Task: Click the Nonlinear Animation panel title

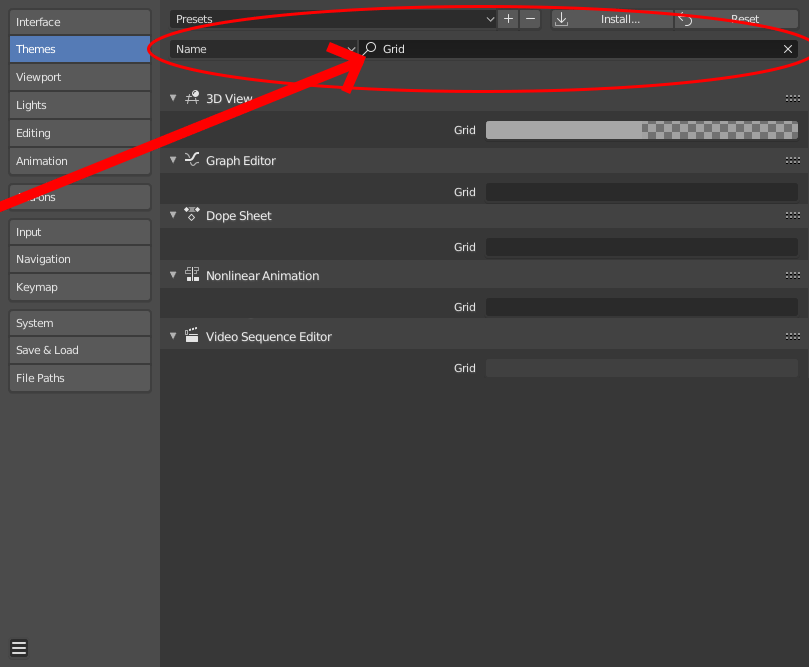Action: pyautogui.click(x=263, y=275)
